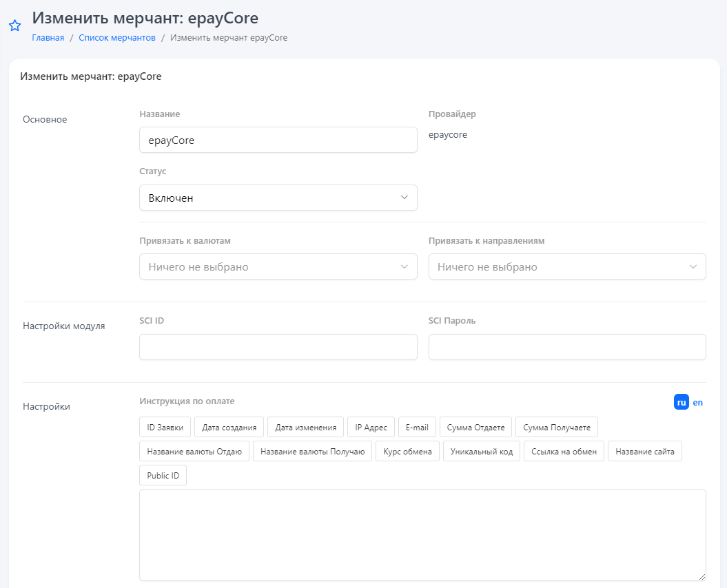This screenshot has height=588, width=727.
Task: Click the Название input field
Action: coord(278,140)
